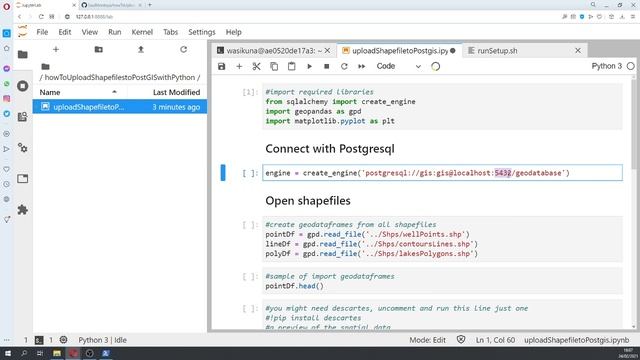Close the wasikuna terminal tab
The height and width of the screenshot is (360, 640).
click(327, 51)
